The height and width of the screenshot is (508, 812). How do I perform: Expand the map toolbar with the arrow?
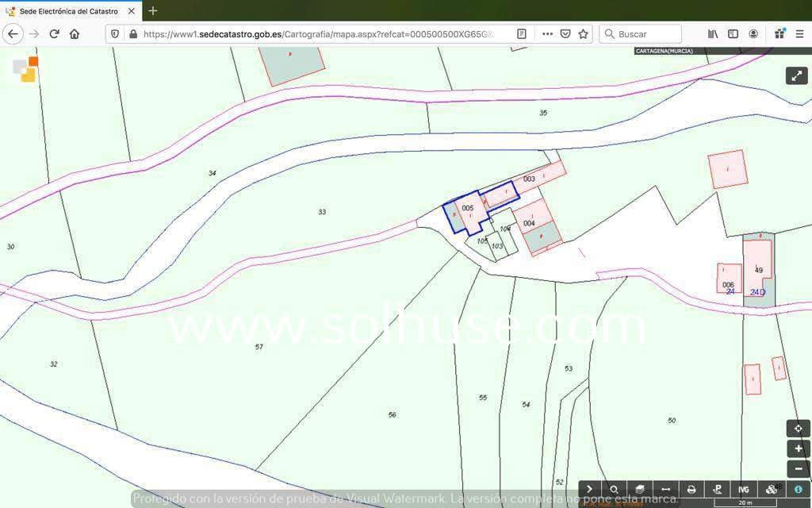[590, 489]
